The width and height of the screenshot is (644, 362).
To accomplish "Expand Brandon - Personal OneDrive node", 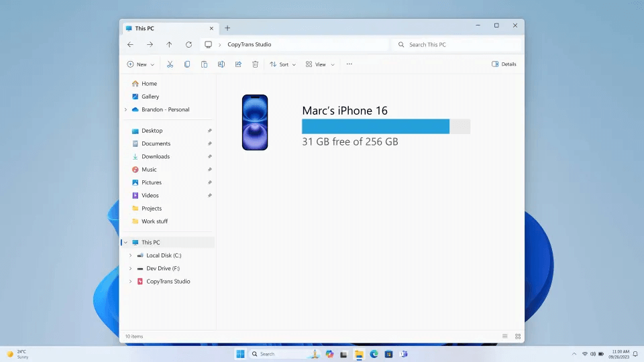I will 125,109.
